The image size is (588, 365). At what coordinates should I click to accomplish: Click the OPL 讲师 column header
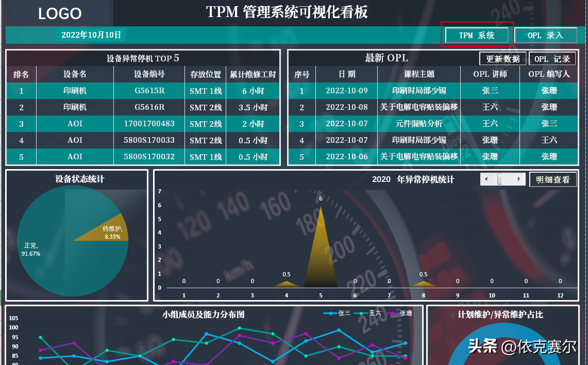(x=490, y=74)
